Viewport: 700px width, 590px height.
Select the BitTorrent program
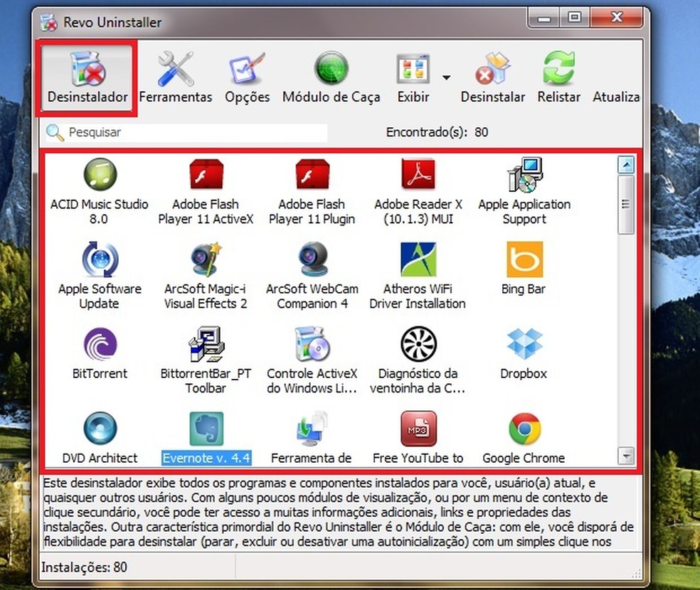point(100,353)
